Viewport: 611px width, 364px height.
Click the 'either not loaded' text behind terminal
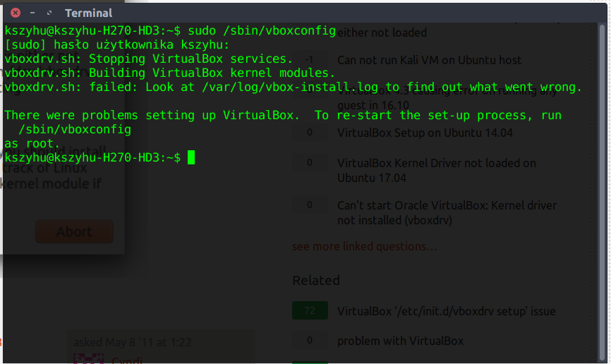382,32
